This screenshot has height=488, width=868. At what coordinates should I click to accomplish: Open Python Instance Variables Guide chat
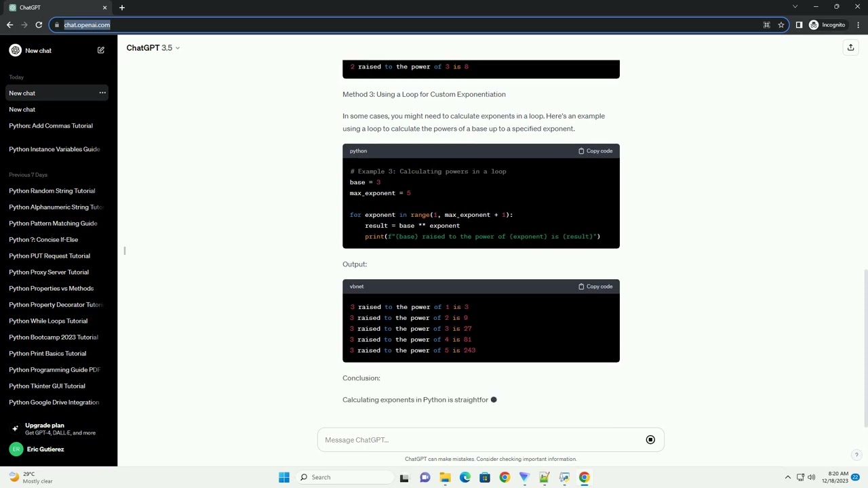tap(58, 149)
